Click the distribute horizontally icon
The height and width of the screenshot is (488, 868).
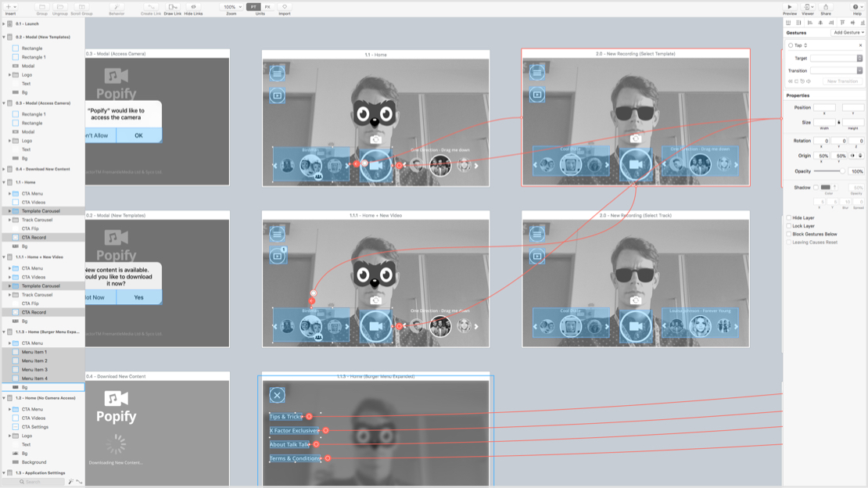point(788,23)
